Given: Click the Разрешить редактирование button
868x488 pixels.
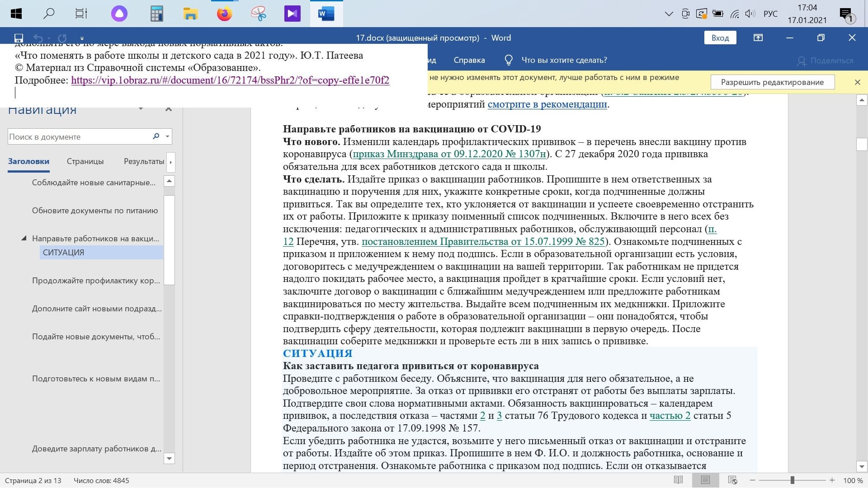Looking at the screenshot, I should 772,82.
